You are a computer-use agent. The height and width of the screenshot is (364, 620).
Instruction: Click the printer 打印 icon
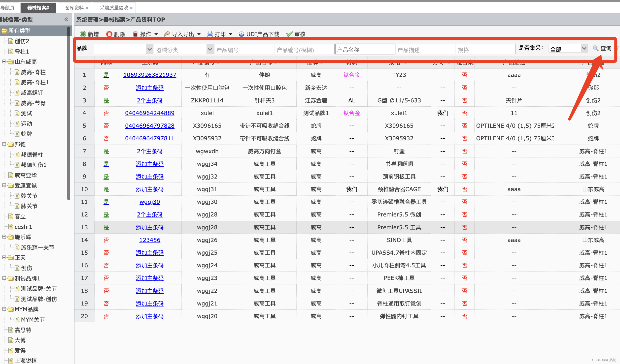pos(210,34)
